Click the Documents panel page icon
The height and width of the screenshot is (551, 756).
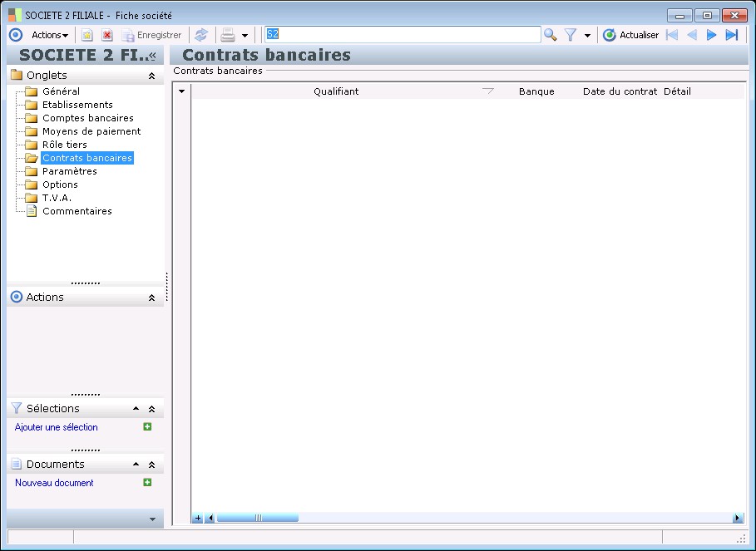[17, 465]
